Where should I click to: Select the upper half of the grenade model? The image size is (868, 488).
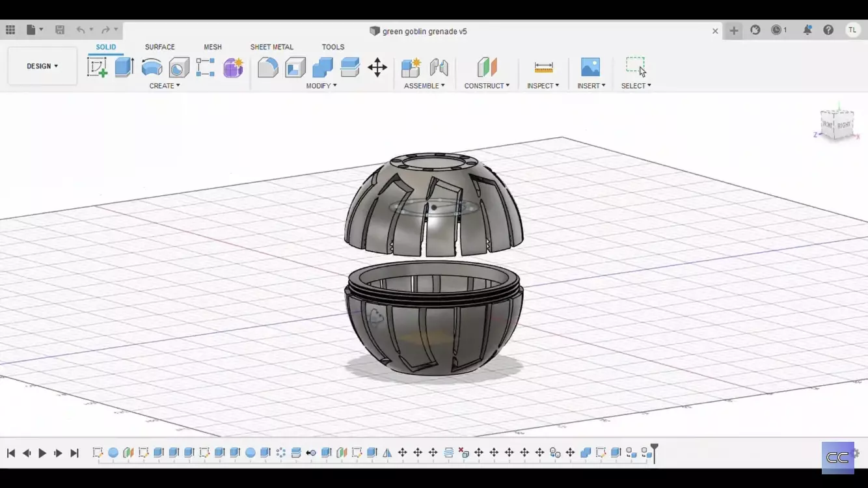[433, 204]
